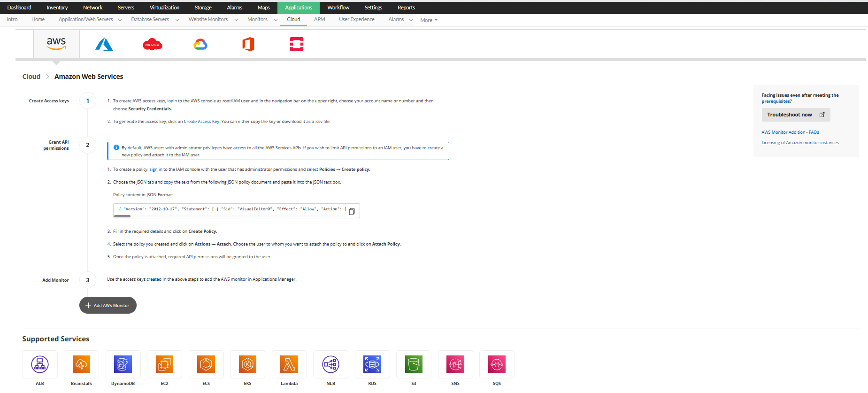This screenshot has height=393, width=868.
Task: Open Alarms in the top menu bar
Action: (234, 8)
